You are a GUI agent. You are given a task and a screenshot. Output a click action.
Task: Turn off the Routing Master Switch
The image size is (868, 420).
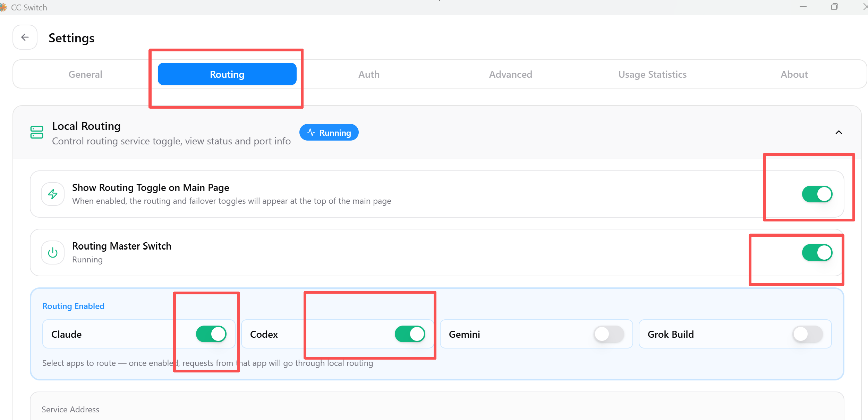click(x=817, y=253)
